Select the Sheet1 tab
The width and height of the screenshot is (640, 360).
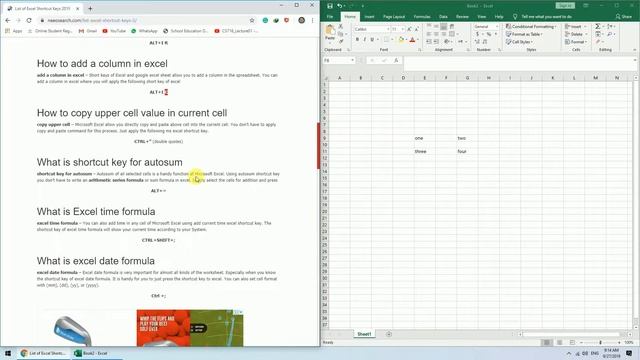364,334
